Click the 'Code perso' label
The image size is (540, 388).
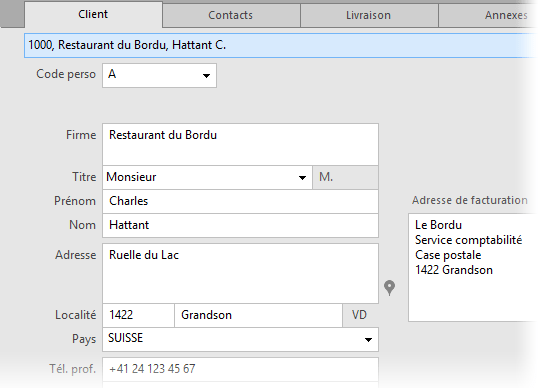pos(66,74)
